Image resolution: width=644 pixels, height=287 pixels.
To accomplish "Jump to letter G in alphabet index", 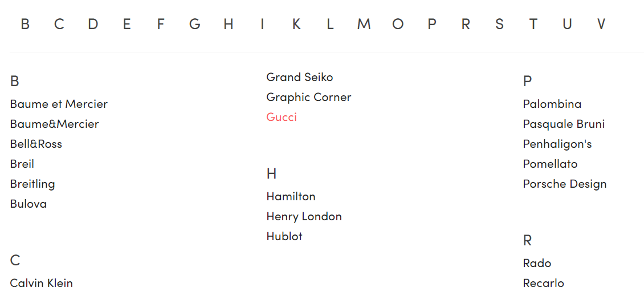I will point(195,24).
